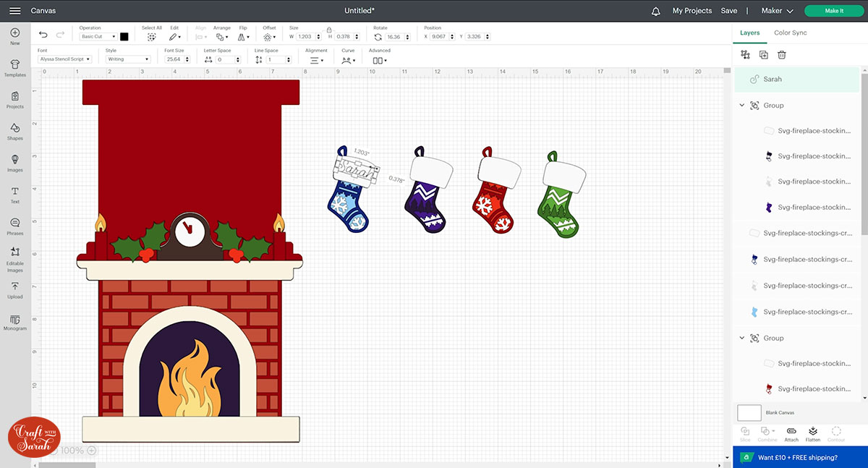Open the Operation dropdown
This screenshot has width=868, height=468.
pos(98,36)
